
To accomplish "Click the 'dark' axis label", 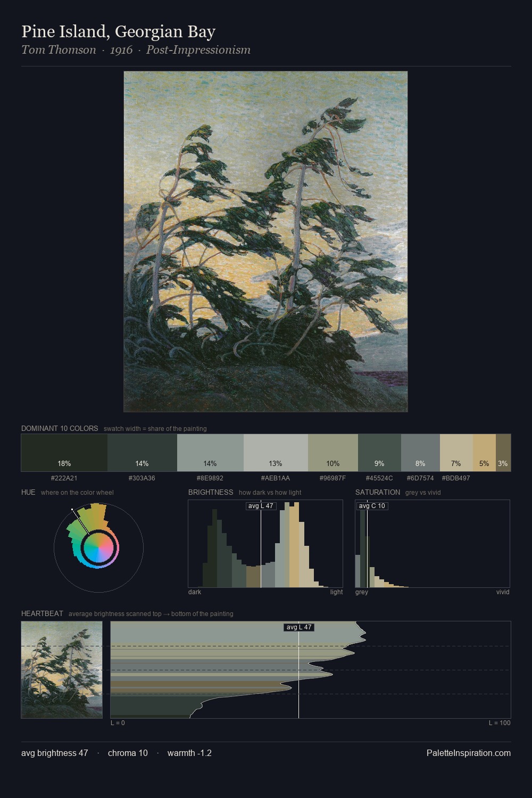I will [x=195, y=592].
